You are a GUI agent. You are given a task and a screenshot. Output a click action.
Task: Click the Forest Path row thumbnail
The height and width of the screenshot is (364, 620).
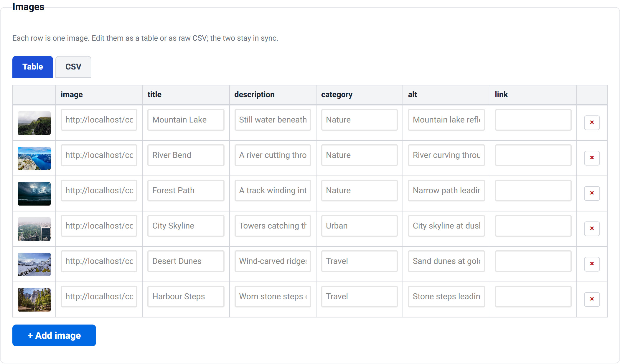(34, 194)
